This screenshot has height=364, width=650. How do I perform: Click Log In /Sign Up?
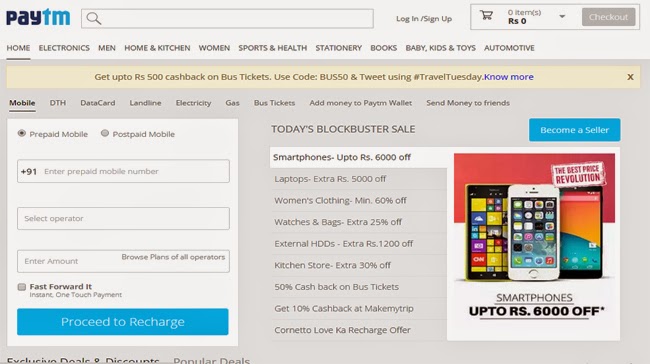(x=424, y=19)
